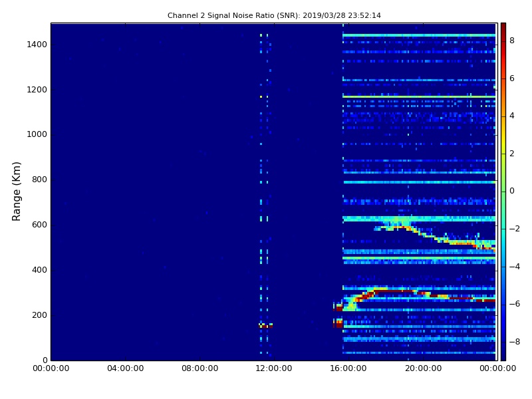This screenshot has height=399, width=532.
Task: Click the 08:00:00 time axis label
Action: point(200,368)
